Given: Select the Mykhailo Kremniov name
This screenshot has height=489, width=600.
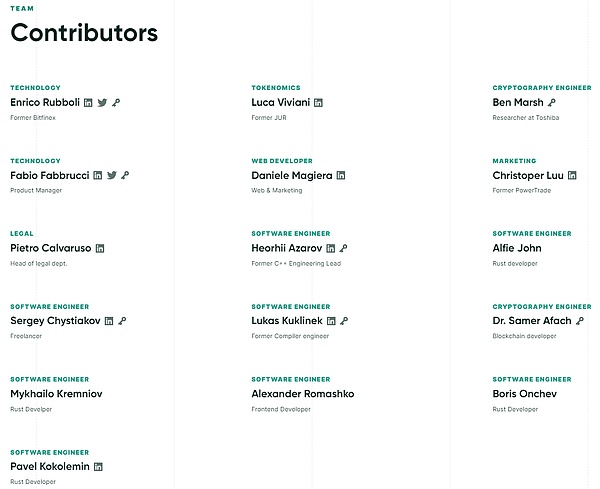Looking at the screenshot, I should 56,394.
